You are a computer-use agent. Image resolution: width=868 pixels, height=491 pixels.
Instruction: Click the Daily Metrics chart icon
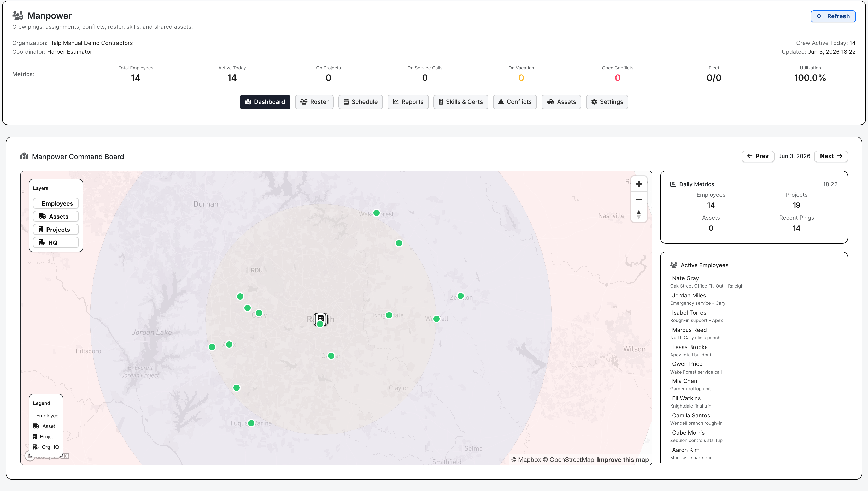673,184
